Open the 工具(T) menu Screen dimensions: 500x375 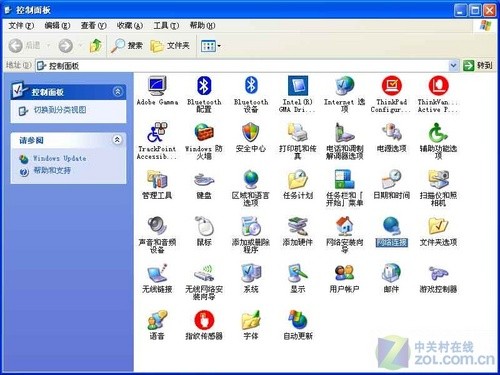(x=166, y=25)
